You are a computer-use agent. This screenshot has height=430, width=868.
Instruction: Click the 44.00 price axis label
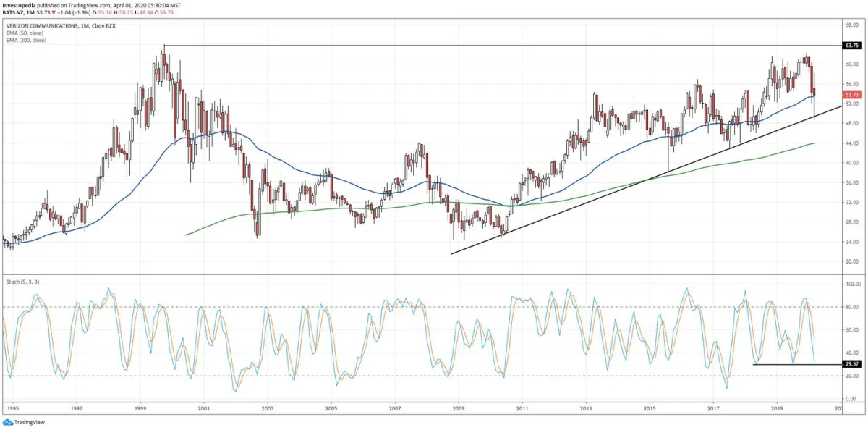pyautogui.click(x=852, y=143)
